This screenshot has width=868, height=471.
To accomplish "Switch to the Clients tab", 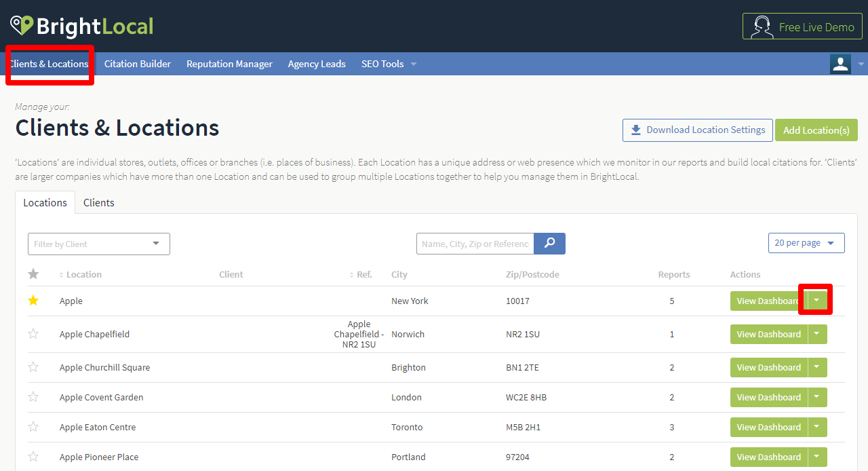I will pos(99,202).
